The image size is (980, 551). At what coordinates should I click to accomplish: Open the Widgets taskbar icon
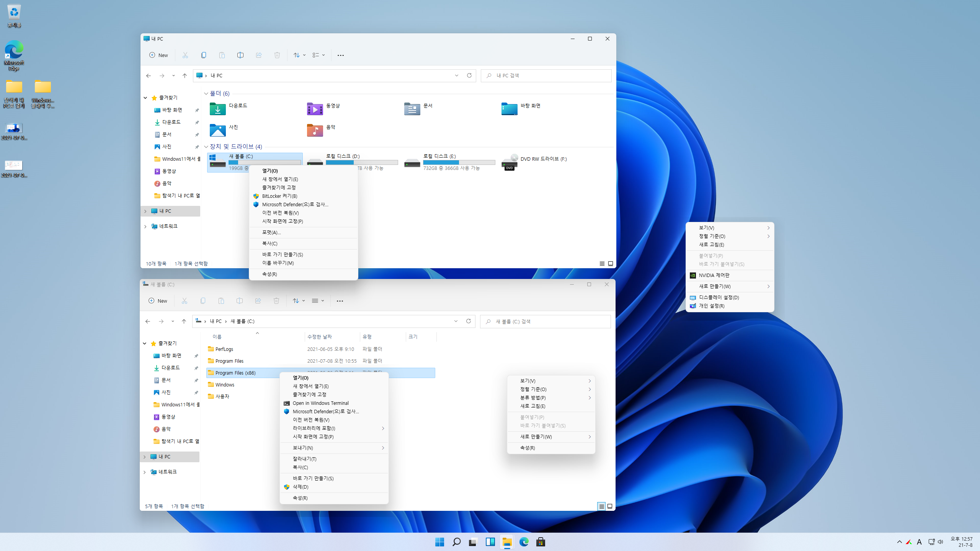(490, 542)
